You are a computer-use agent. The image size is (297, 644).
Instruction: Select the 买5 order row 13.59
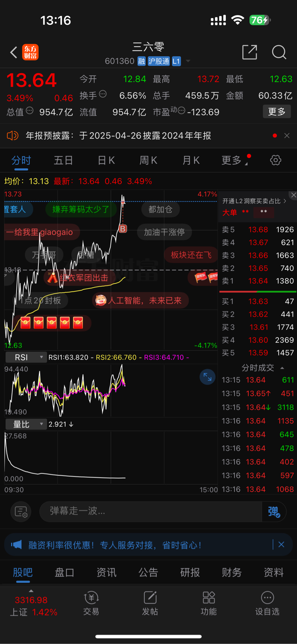click(x=258, y=353)
